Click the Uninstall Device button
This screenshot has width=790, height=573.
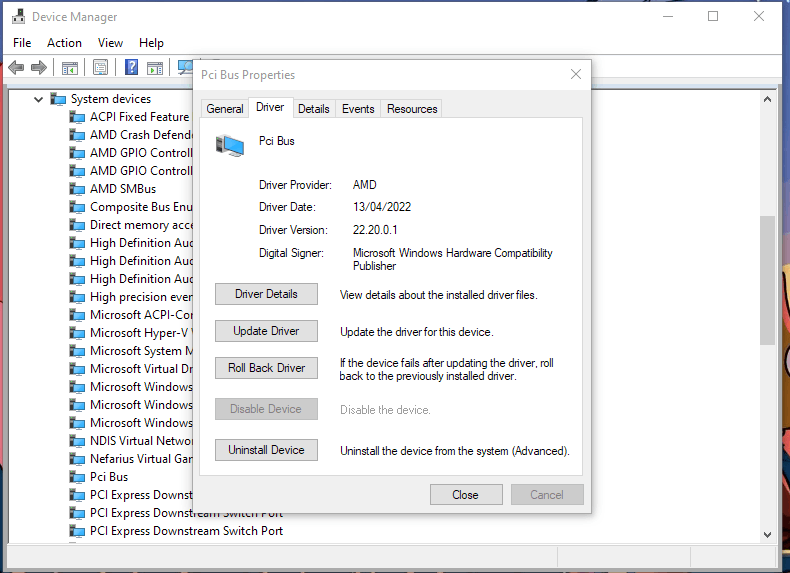pyautogui.click(x=266, y=450)
